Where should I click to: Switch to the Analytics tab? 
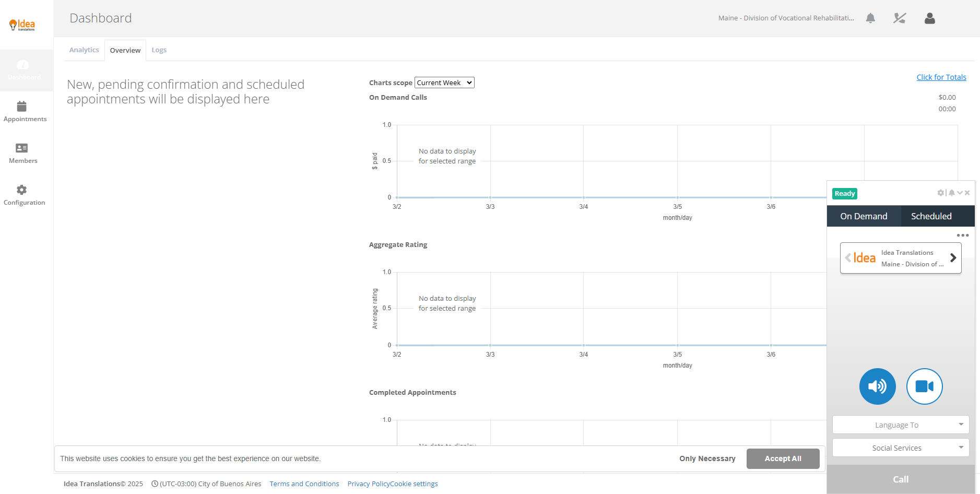click(84, 50)
